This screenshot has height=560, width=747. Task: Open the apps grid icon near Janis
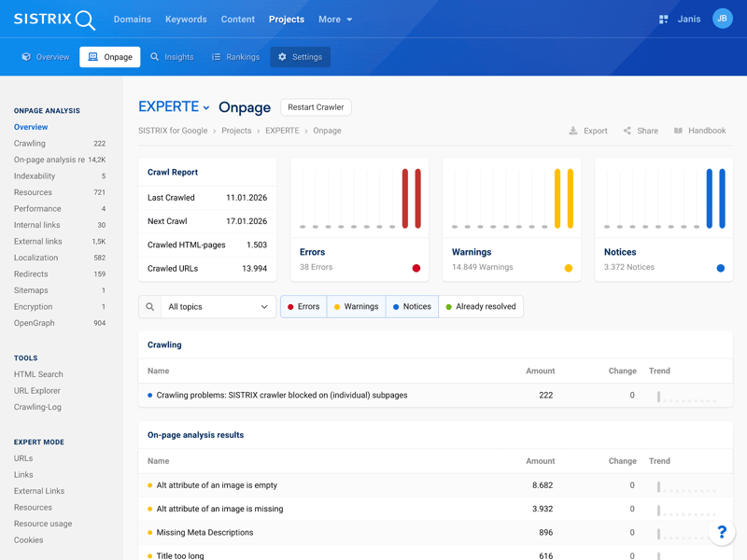(x=663, y=20)
